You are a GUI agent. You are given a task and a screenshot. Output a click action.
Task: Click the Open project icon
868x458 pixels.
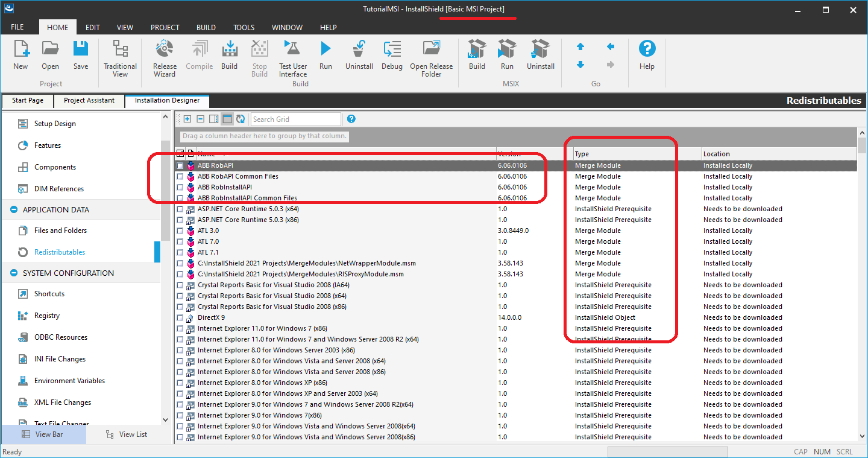51,56
